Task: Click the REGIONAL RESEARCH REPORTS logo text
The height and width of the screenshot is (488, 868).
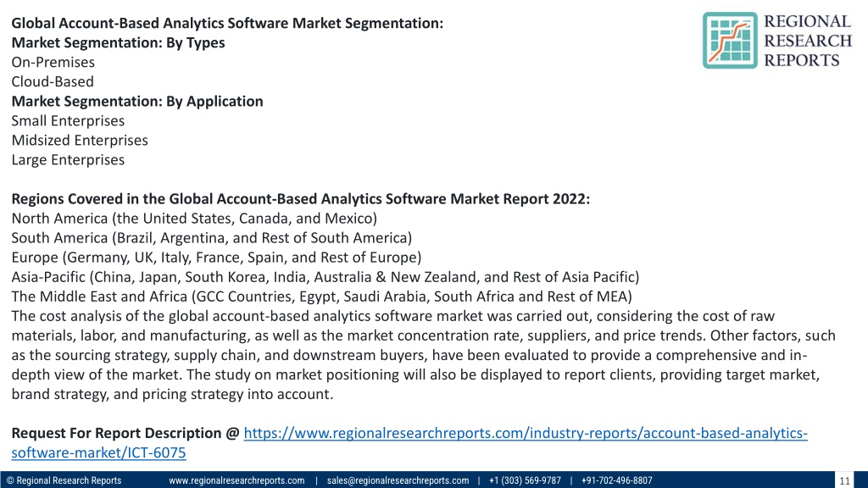Action: click(x=808, y=41)
